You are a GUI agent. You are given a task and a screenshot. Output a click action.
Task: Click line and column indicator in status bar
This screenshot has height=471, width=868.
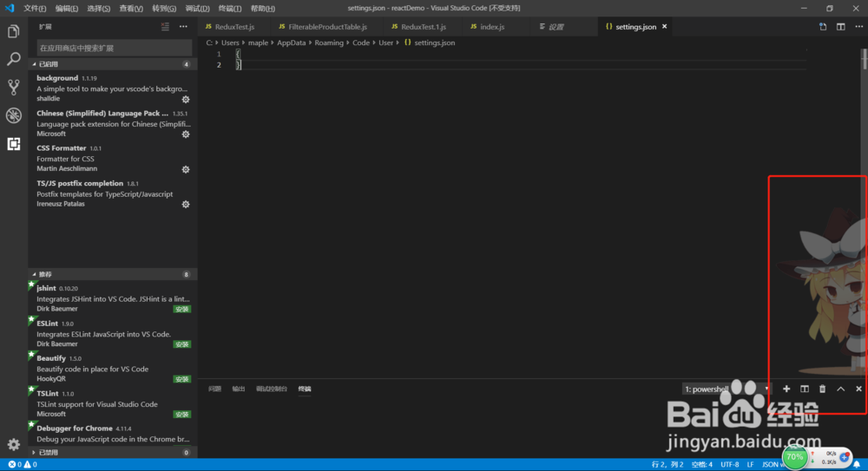(x=667, y=464)
